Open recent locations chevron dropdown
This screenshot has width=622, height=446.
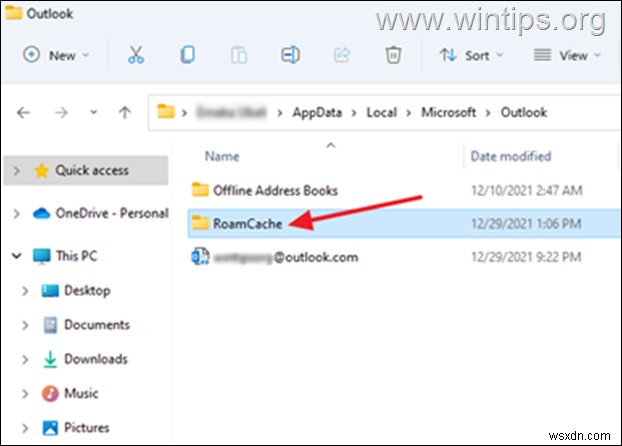[94, 112]
